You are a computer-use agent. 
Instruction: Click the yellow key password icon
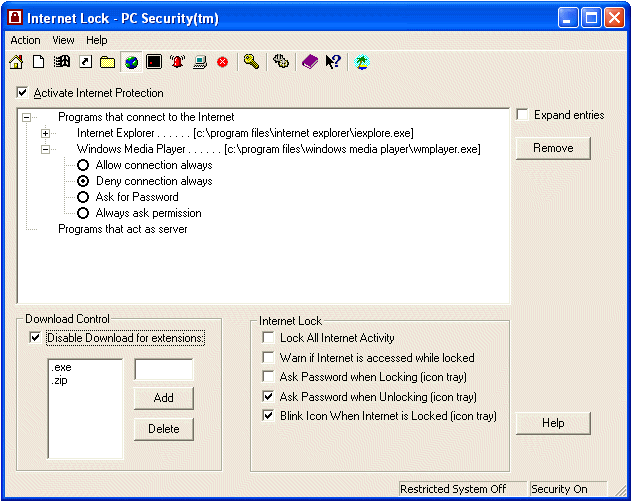click(x=251, y=62)
